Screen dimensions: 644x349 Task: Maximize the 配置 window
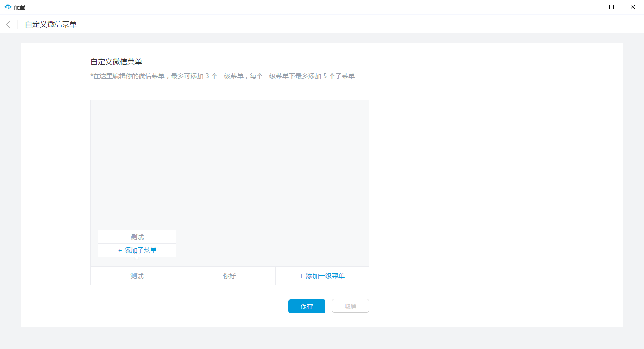(x=612, y=7)
